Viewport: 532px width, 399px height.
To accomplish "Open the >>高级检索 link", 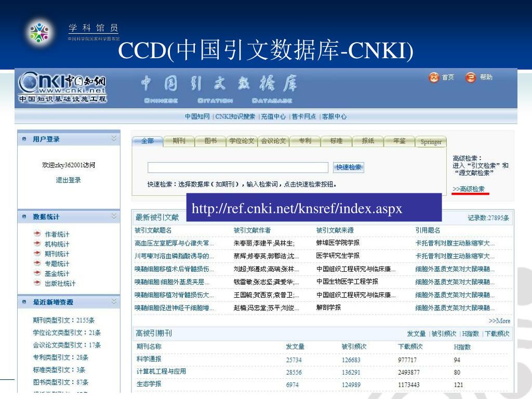I will click(x=469, y=189).
